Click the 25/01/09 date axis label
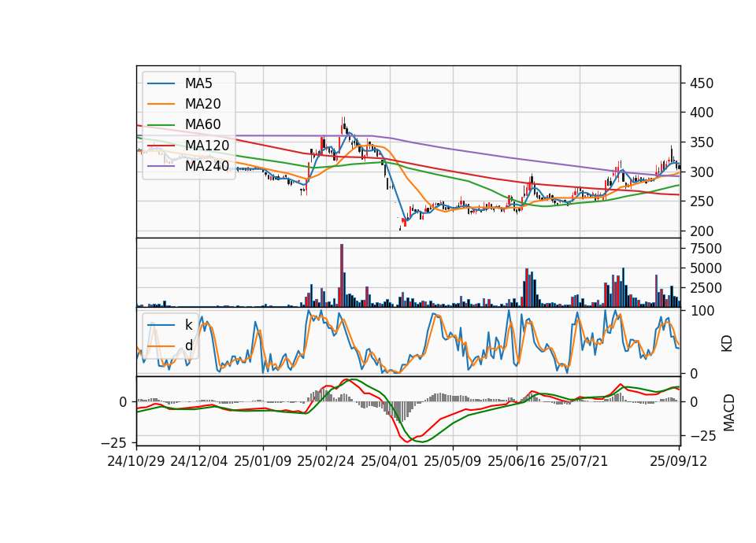Viewport: 756px width, 543px height. click(263, 461)
